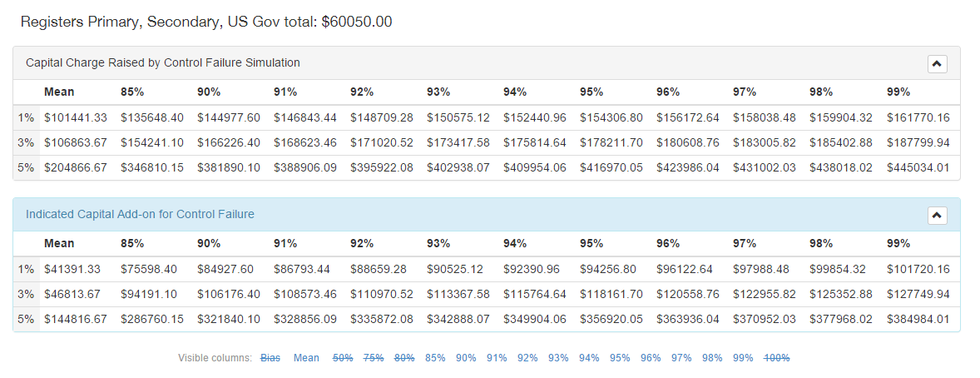This screenshot has height=378, width=980.
Task: Hide the 99% column via bottom link
Action: pyautogui.click(x=743, y=358)
